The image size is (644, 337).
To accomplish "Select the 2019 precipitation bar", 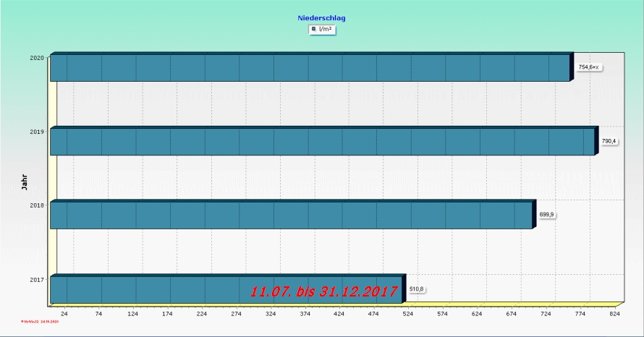I will point(321,142).
